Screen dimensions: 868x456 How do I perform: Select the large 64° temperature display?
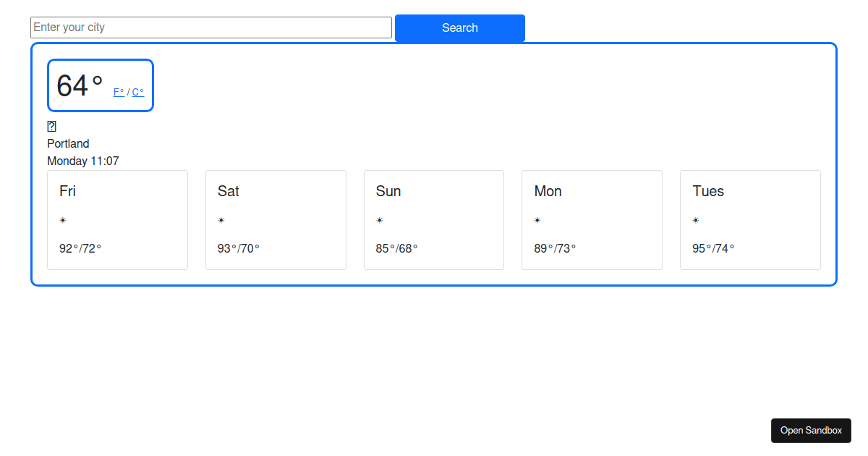[80, 85]
